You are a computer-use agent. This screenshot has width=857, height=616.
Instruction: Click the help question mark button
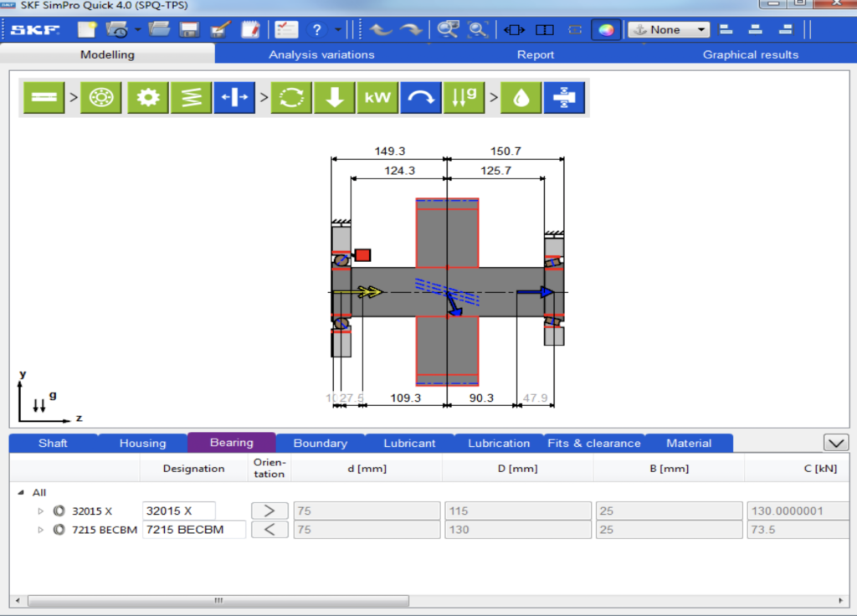coord(316,30)
